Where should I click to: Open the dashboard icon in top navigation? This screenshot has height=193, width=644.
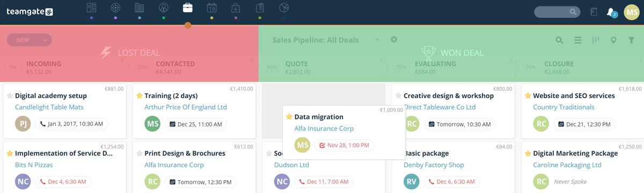coord(91,8)
